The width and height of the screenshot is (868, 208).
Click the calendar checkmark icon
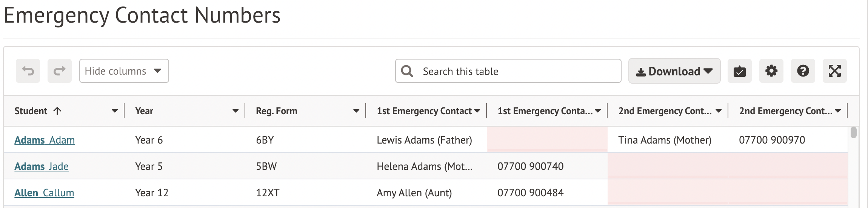click(x=739, y=71)
